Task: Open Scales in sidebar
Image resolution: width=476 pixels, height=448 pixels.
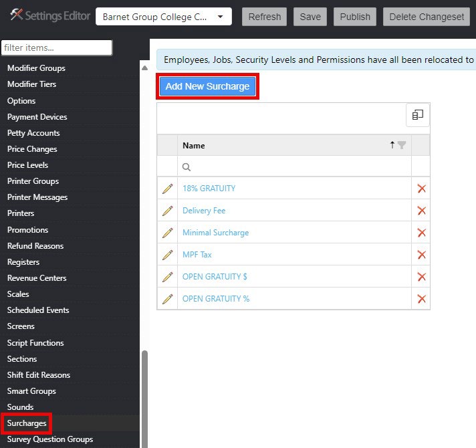Action: coord(18,294)
